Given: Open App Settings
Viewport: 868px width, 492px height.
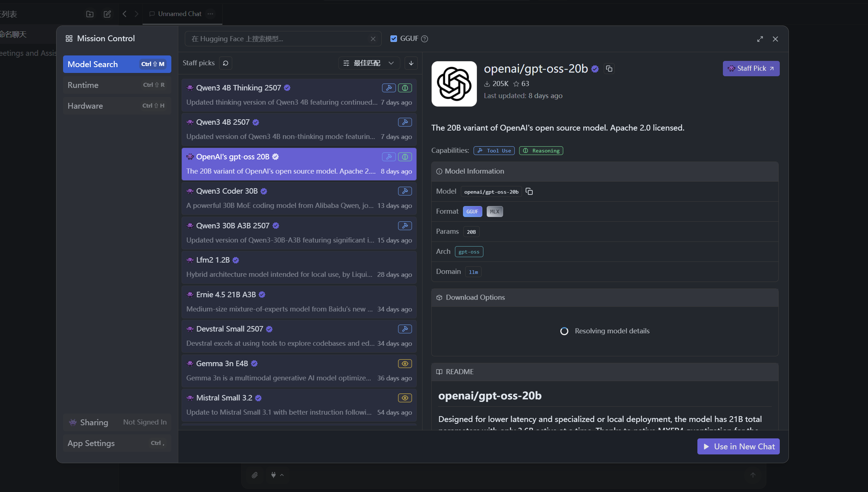Looking at the screenshot, I should pos(117,443).
